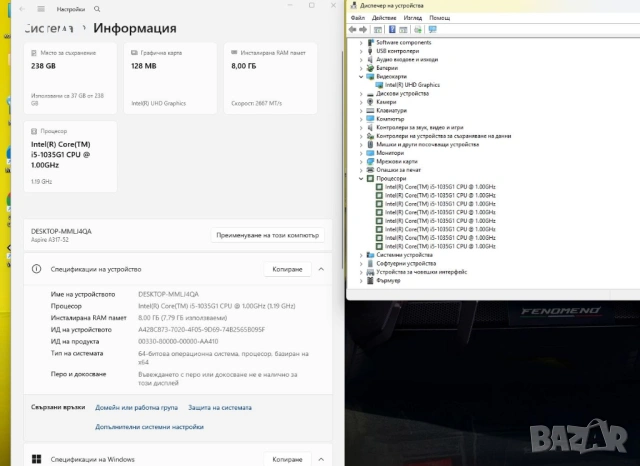Open the Изглед menu in Device Manager
Image resolution: width=640 pixels, height=466 pixels.
[413, 18]
